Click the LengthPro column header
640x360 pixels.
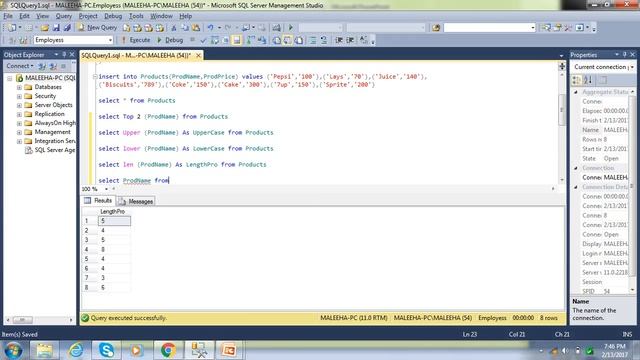(x=114, y=211)
